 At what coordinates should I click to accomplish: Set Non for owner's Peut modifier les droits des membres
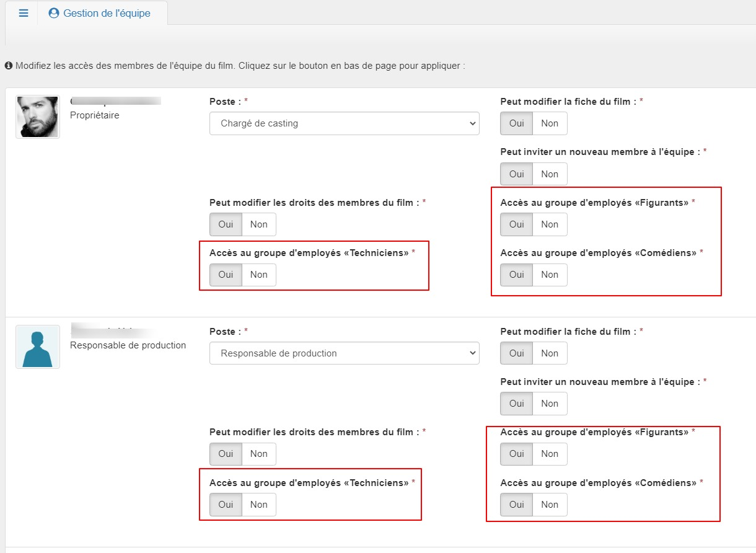click(259, 224)
